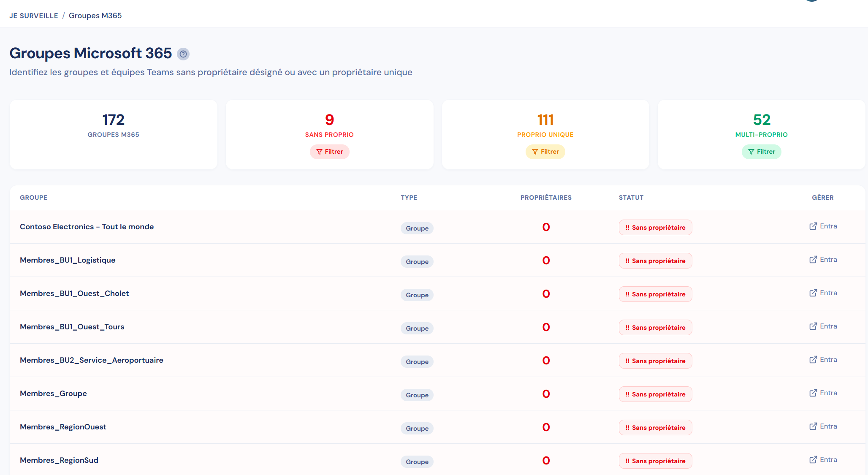The image size is (868, 475).
Task: Open Entra link for Membres_BU1_Ouest_Tours
Action: (x=823, y=326)
